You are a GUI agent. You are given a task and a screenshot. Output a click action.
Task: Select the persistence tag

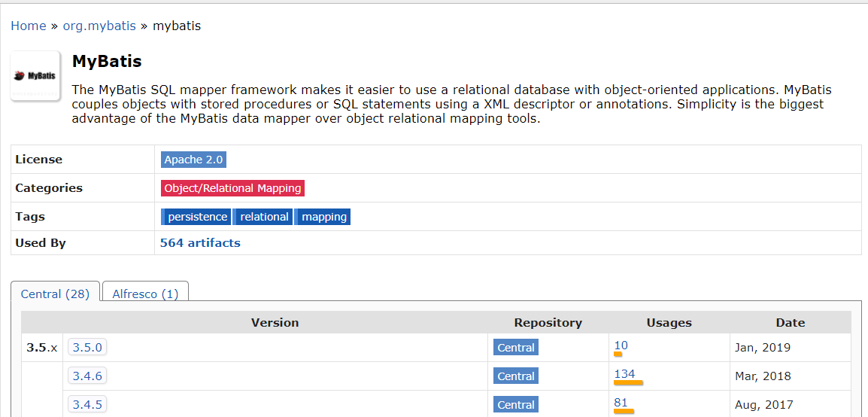click(196, 217)
